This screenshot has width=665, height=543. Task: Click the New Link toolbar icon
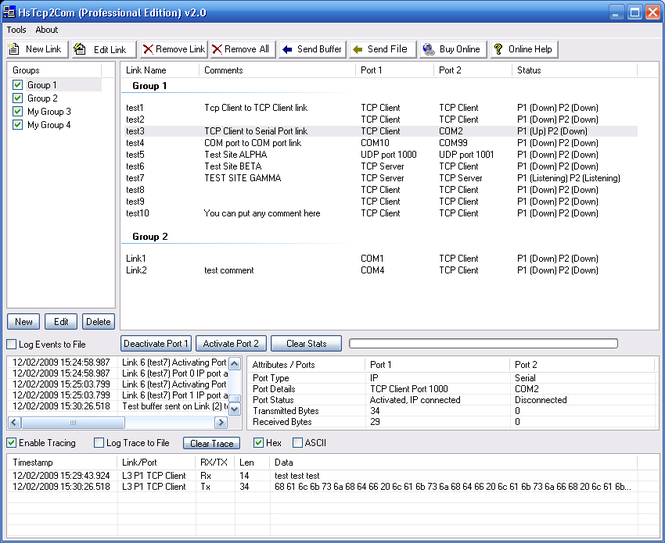15,49
